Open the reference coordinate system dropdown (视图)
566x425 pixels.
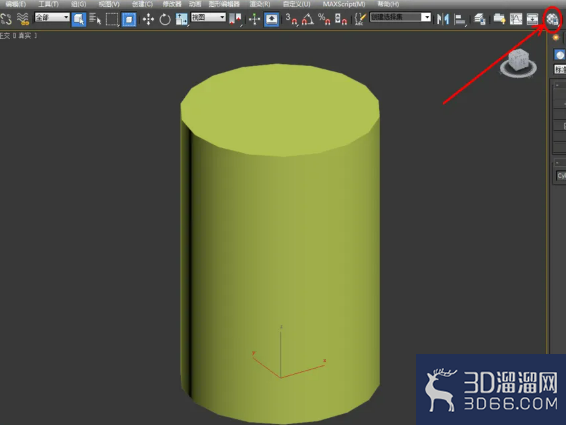pos(208,17)
